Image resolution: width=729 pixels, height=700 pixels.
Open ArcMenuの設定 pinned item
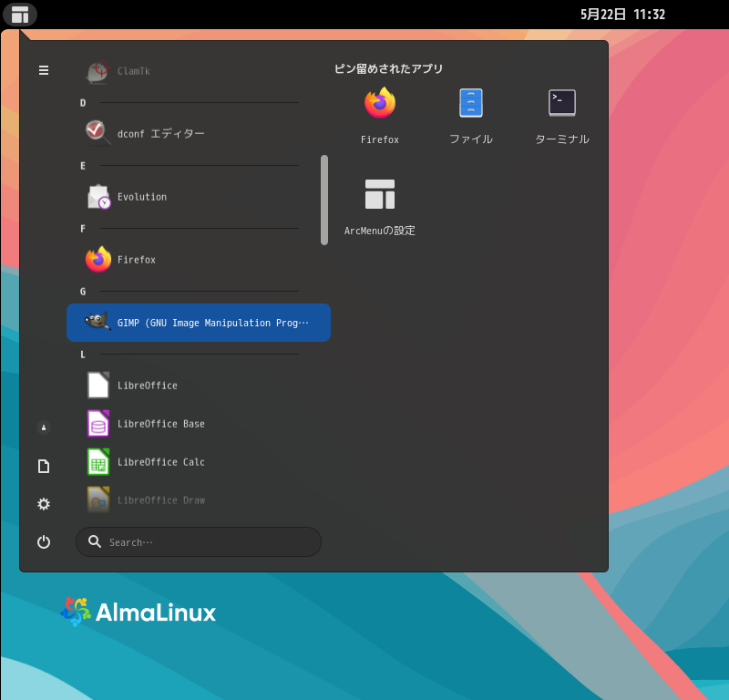coord(380,207)
